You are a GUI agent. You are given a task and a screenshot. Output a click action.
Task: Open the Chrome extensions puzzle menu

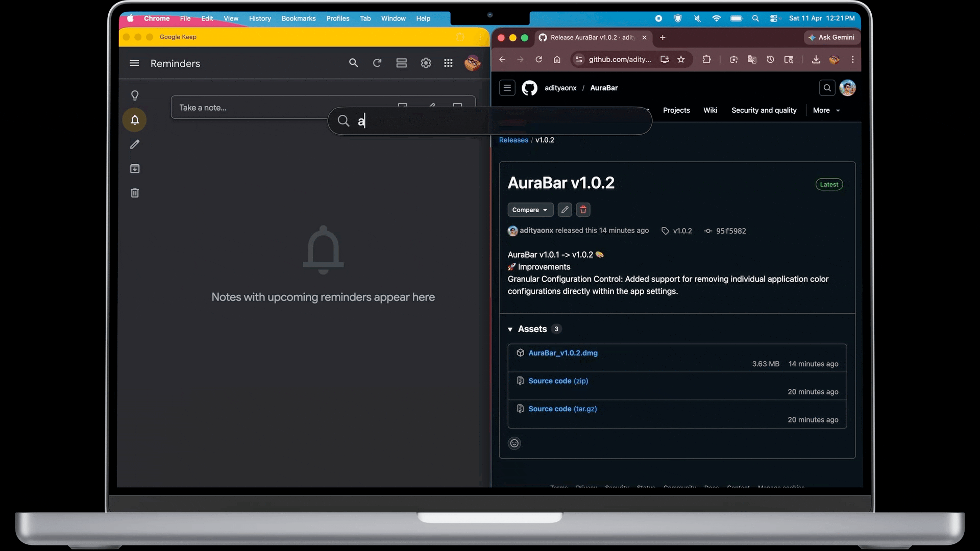706,60
